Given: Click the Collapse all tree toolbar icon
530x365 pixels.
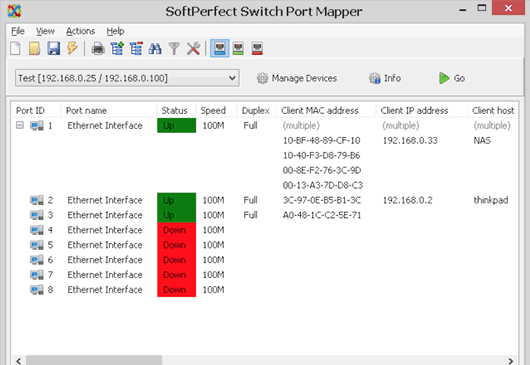Looking at the screenshot, I should click(137, 48).
